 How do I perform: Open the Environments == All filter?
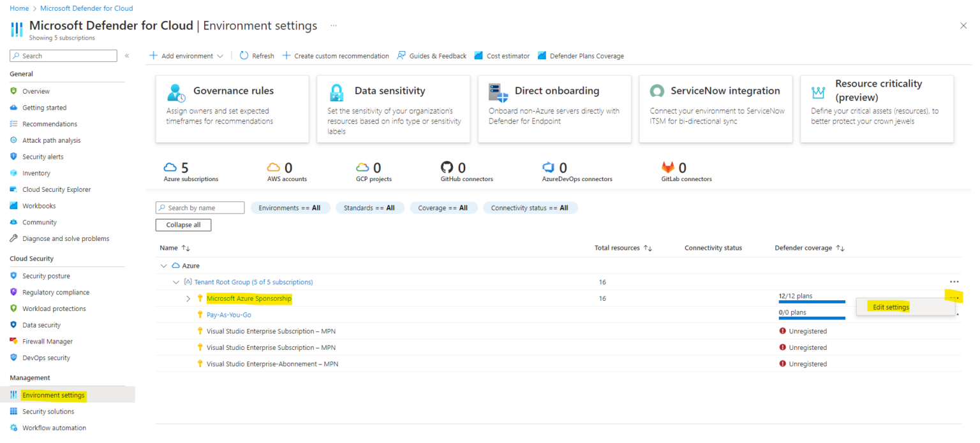[290, 207]
